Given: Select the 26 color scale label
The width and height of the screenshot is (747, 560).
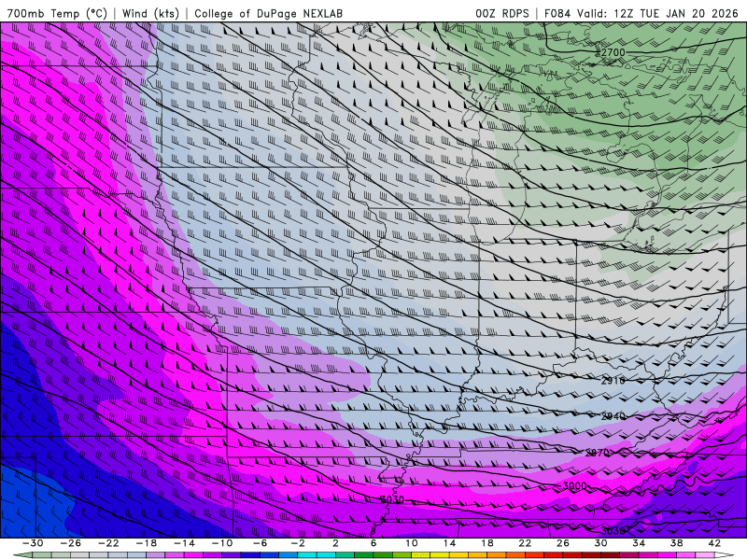Looking at the screenshot, I should (563, 543).
